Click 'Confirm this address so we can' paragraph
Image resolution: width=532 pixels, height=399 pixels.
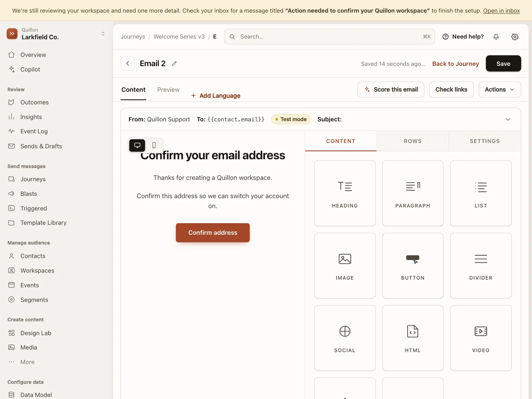pyautogui.click(x=213, y=201)
